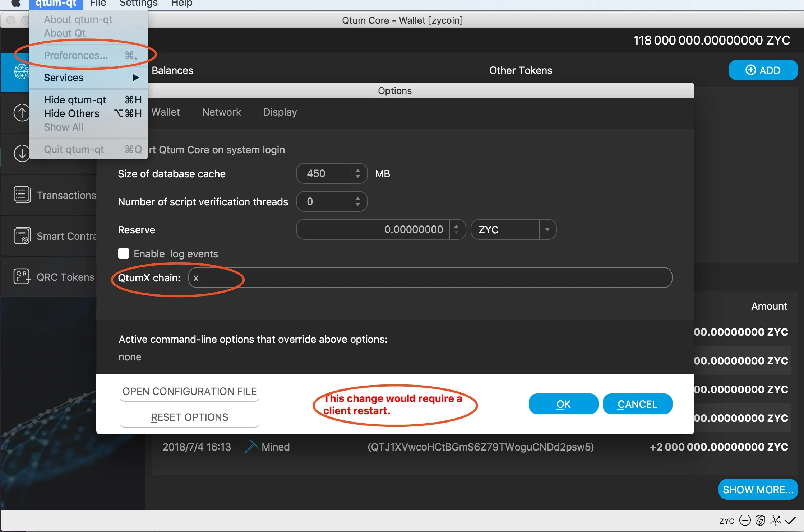Viewport: 804px width, 532px height.
Task: Click ZYC unit selector in status bar
Action: (726, 521)
